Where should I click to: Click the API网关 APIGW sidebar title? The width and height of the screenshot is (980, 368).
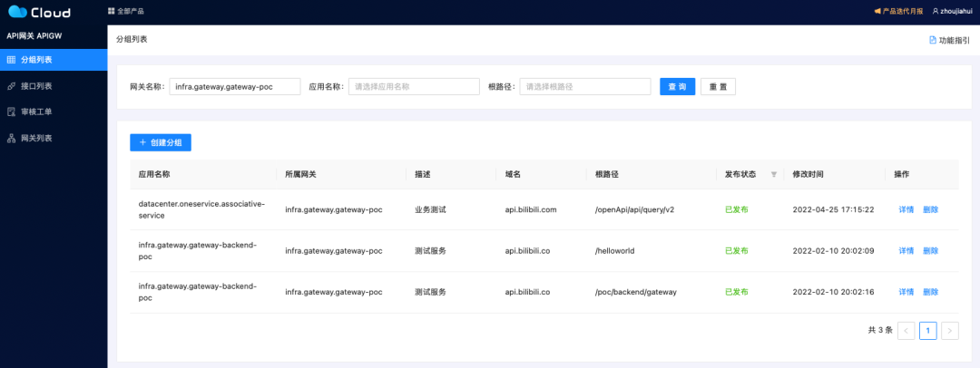pos(34,36)
